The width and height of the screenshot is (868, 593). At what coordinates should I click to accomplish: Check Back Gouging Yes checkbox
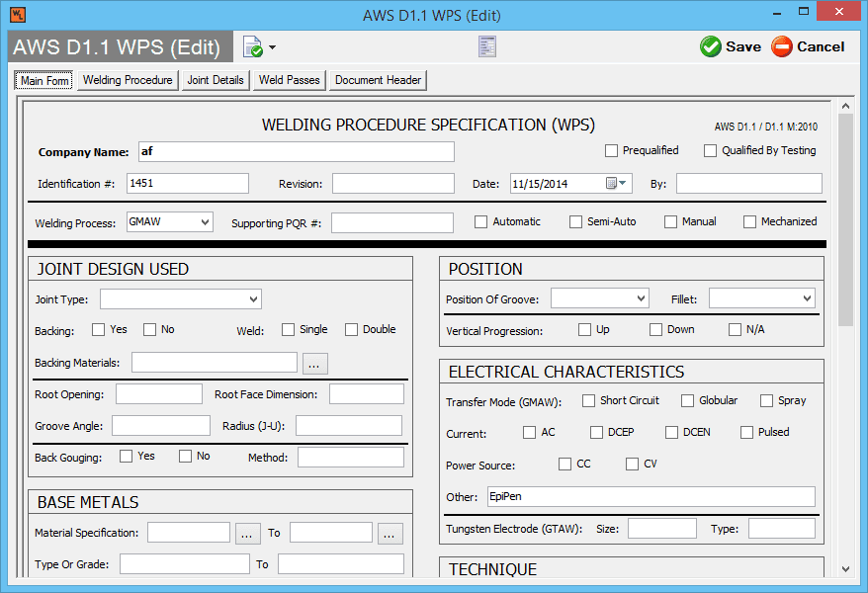pyautogui.click(x=127, y=456)
